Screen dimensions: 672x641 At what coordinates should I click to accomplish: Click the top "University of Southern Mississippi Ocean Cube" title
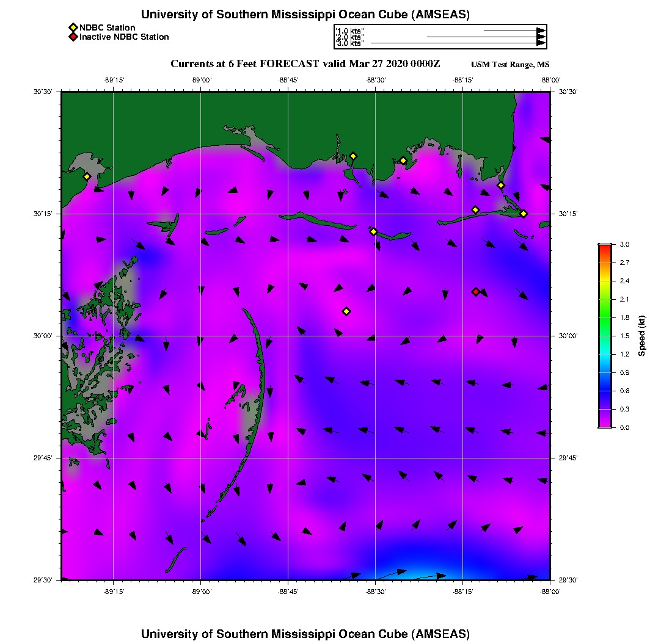[305, 15]
